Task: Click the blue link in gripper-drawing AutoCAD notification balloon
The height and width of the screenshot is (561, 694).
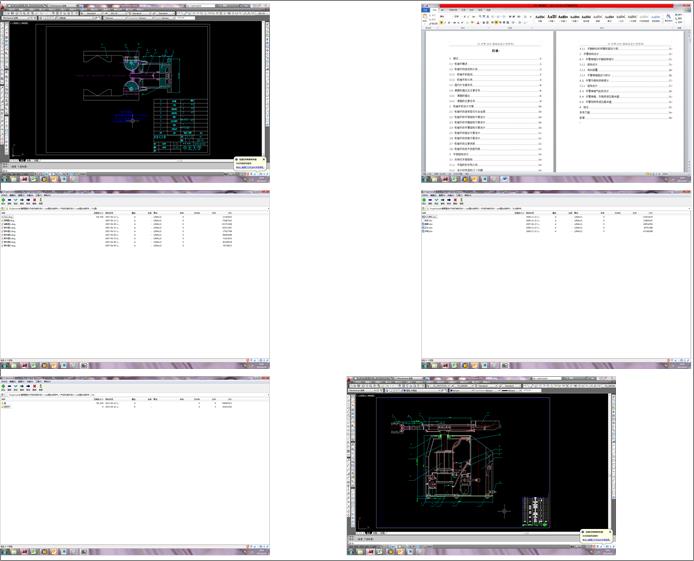Action: (x=248, y=167)
